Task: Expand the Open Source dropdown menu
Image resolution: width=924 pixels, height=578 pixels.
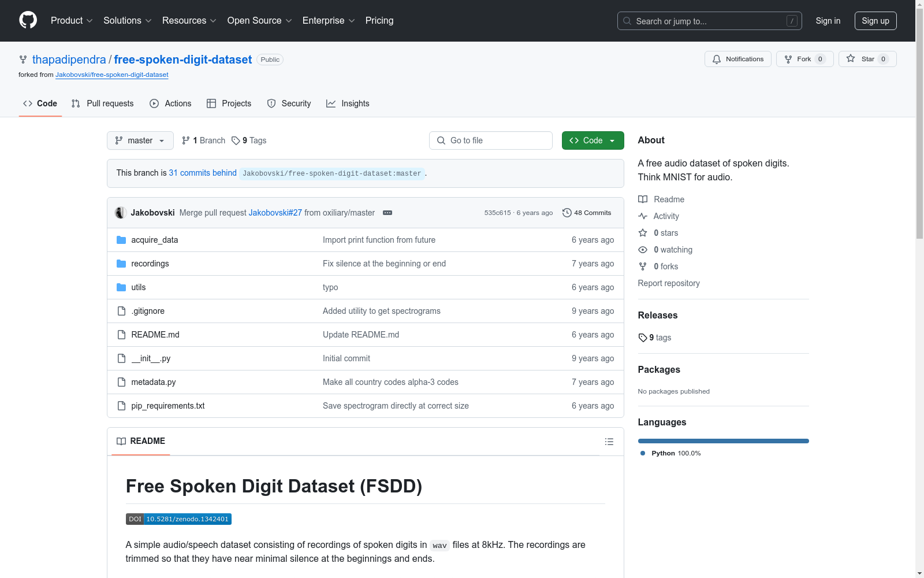Action: coord(260,21)
